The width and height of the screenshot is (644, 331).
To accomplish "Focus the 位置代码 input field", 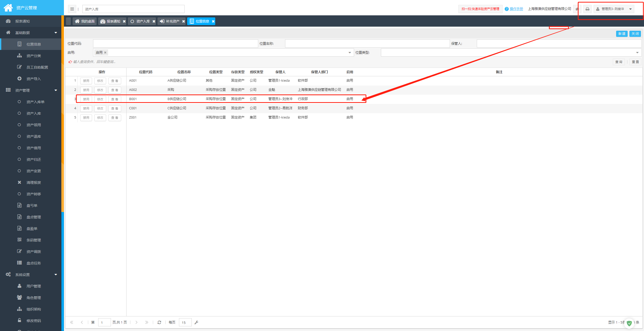I will pyautogui.click(x=175, y=44).
